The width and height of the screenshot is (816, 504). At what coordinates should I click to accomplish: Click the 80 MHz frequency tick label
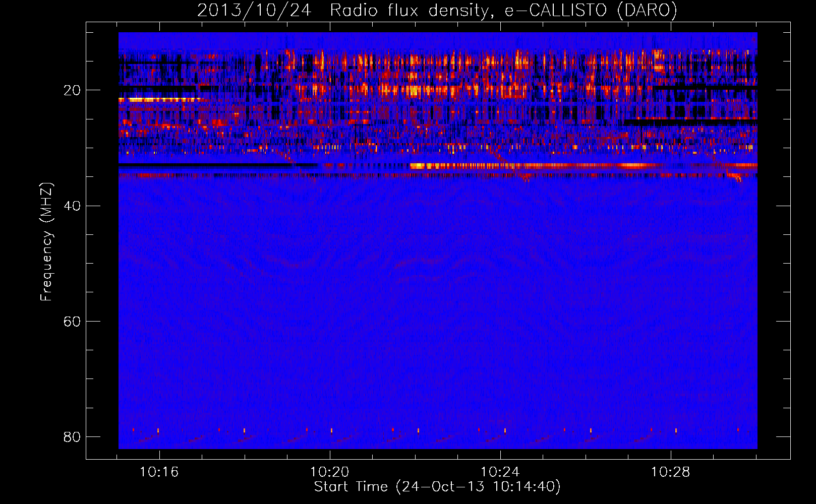click(72, 436)
